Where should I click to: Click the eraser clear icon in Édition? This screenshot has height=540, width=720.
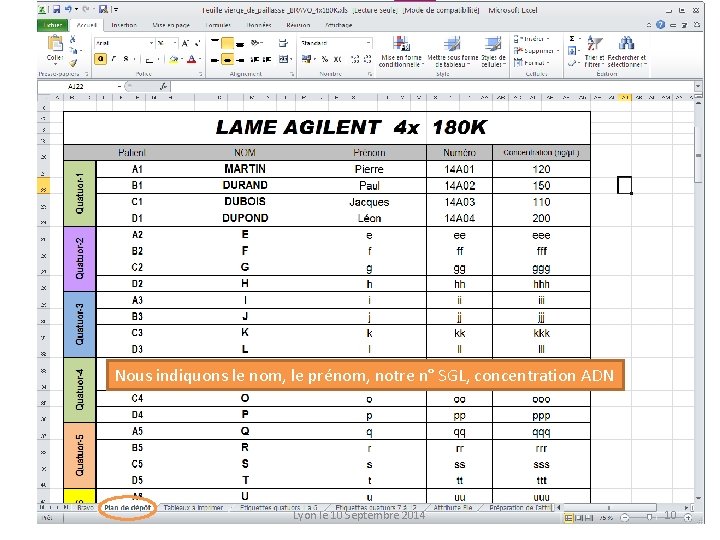click(x=572, y=63)
